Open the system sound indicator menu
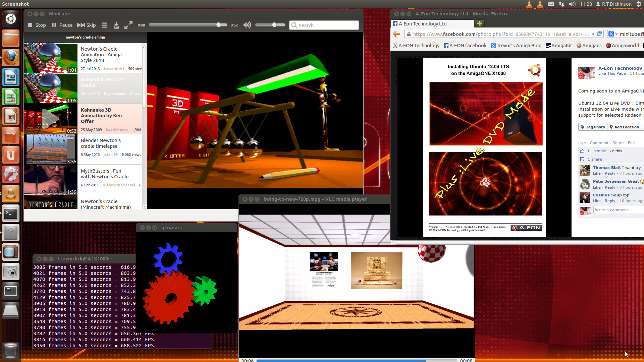The image size is (644, 362). [572, 4]
